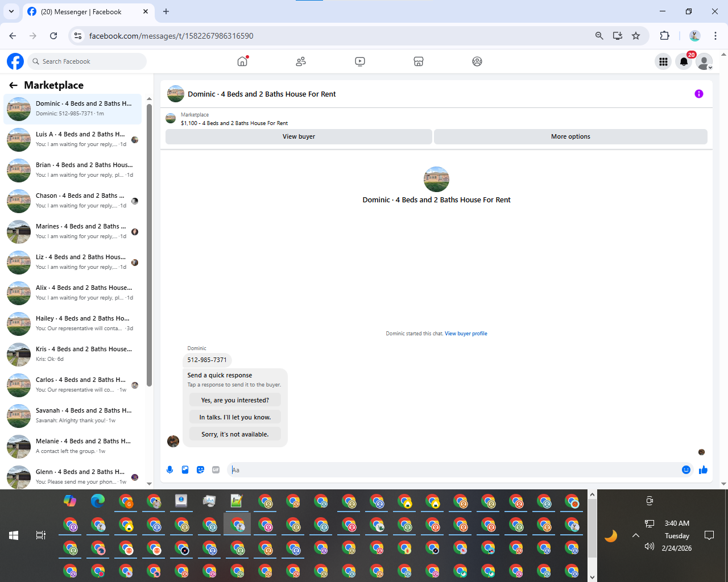Click the View buyer button
The width and height of the screenshot is (728, 582).
point(299,136)
